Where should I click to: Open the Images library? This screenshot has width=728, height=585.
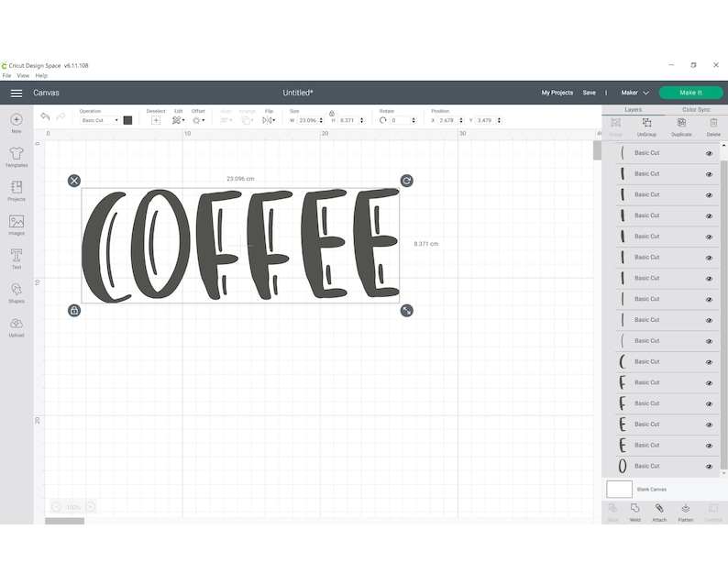pos(17,226)
